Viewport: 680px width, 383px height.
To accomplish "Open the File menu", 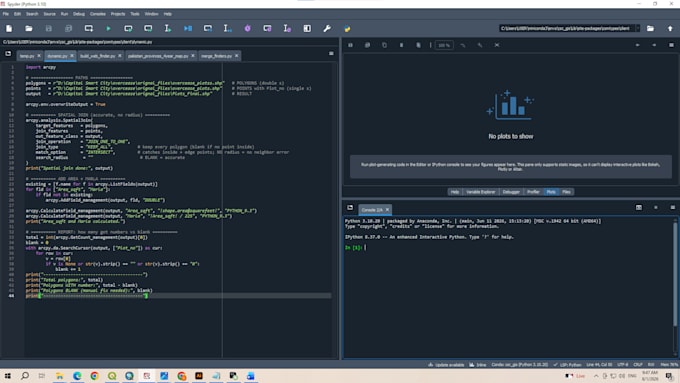I will pyautogui.click(x=6, y=14).
